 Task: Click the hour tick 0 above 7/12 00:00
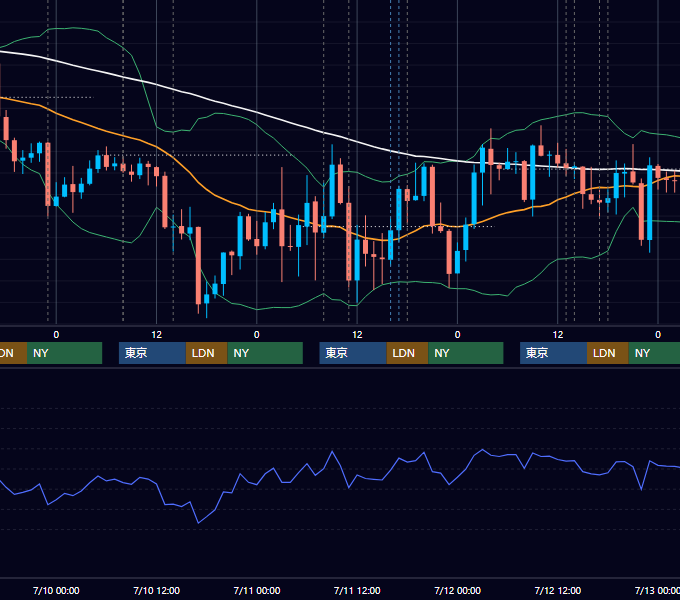click(458, 335)
